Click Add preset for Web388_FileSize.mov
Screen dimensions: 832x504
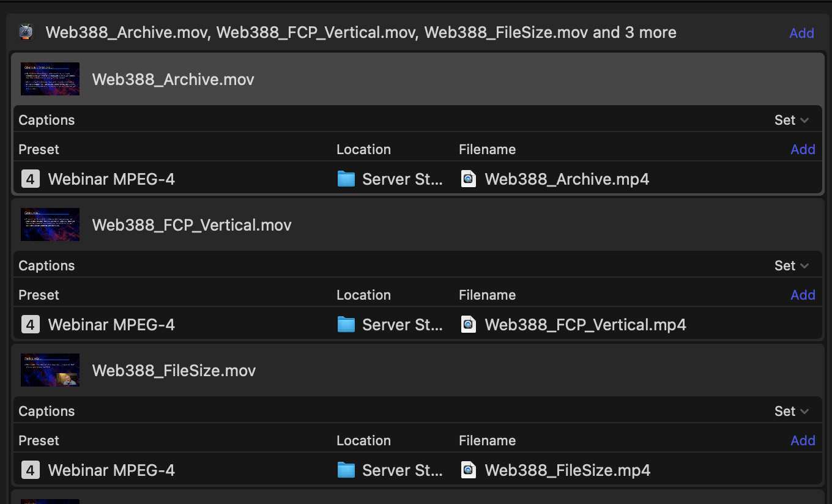pyautogui.click(x=803, y=440)
